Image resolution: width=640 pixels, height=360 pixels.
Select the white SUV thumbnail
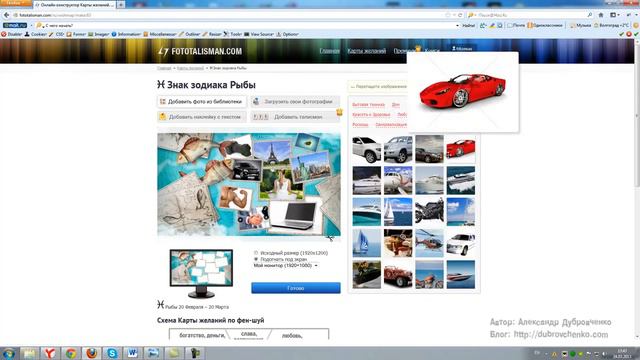click(367, 149)
